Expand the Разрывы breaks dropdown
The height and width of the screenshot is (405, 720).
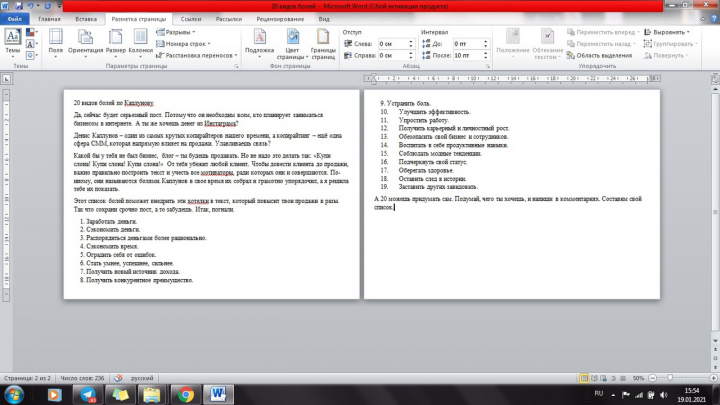click(175, 32)
